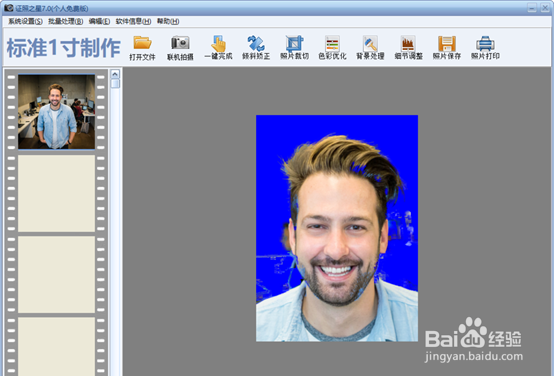Open the 软件信息(H) menu
Image resolution: width=554 pixels, height=376 pixels.
pyautogui.click(x=133, y=22)
